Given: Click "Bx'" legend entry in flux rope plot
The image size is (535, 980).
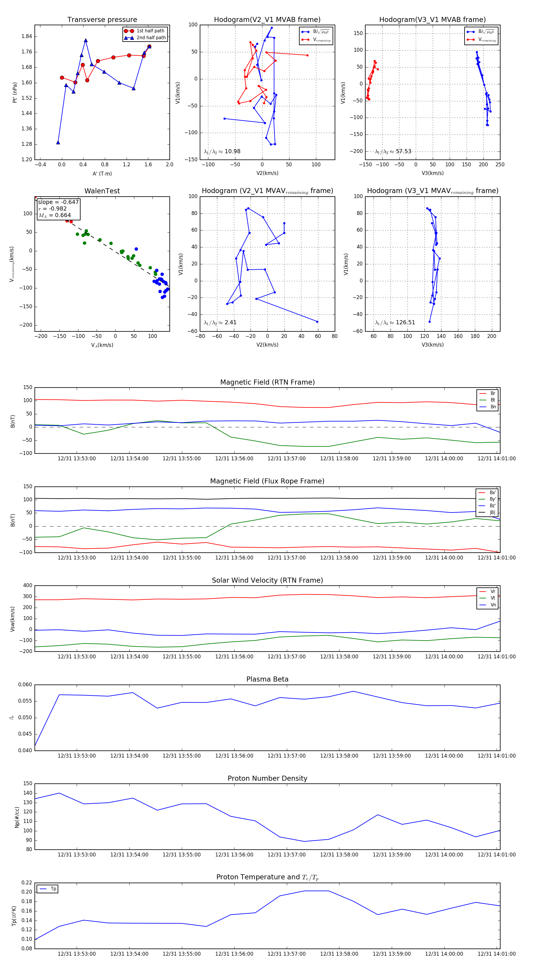Looking at the screenshot, I should pos(487,493).
